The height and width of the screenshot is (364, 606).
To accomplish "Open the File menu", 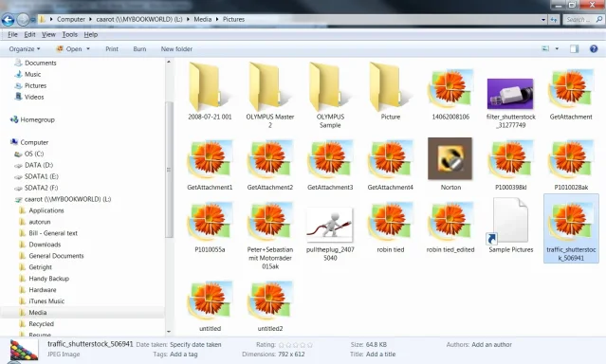I will click(x=12, y=34).
